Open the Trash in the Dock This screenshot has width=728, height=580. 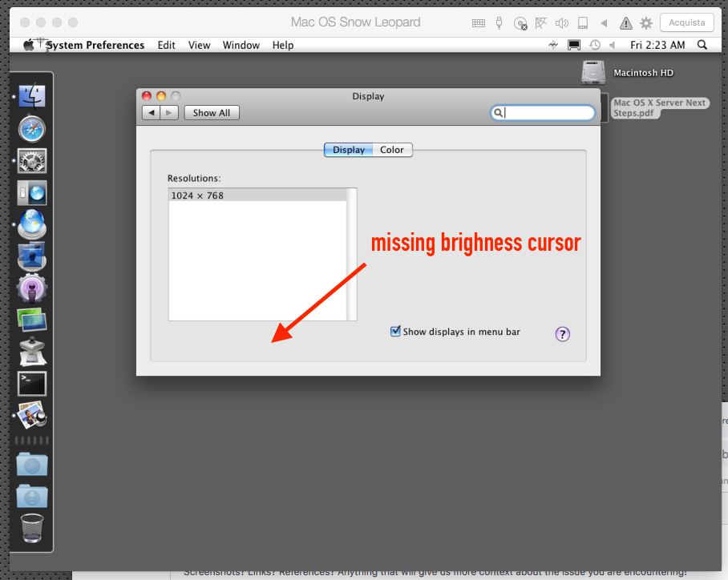tap(31, 528)
